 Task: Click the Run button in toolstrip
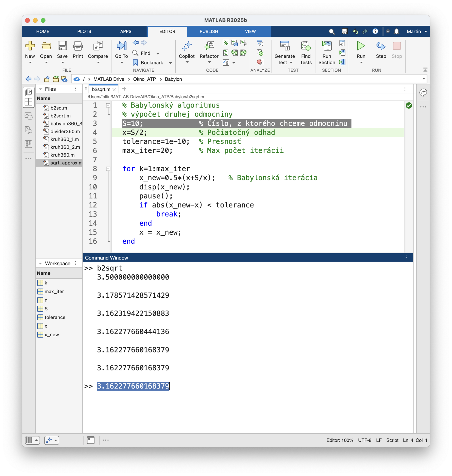361,46
